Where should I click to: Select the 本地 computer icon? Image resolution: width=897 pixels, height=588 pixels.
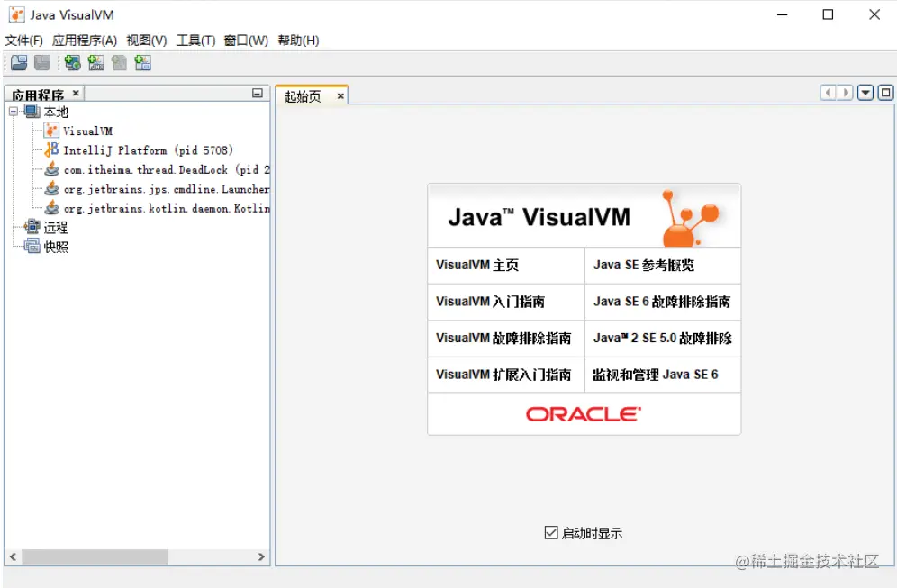click(32, 111)
